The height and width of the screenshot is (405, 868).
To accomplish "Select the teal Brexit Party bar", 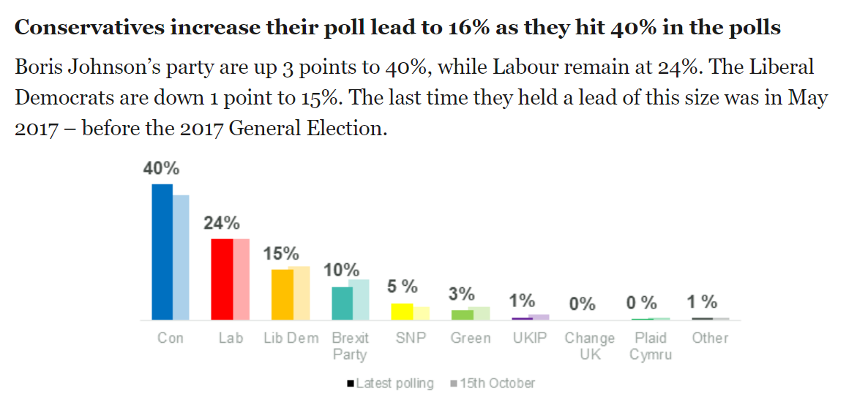I will [x=342, y=303].
